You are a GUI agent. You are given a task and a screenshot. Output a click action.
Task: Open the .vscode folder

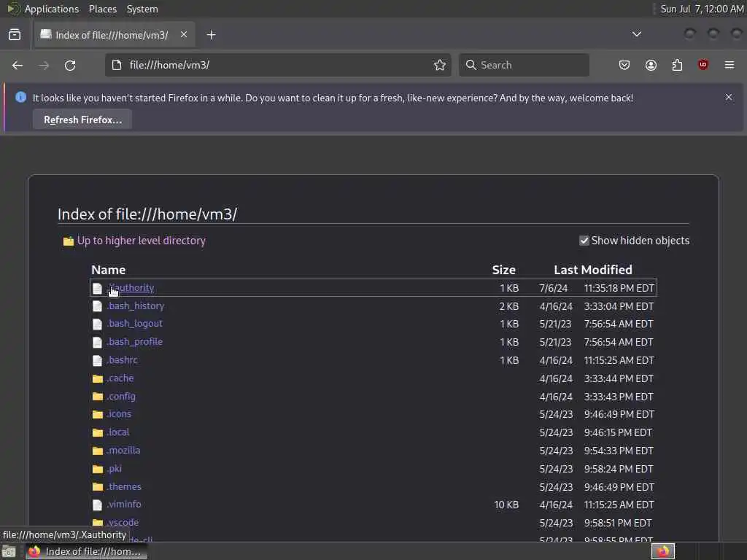pos(123,522)
